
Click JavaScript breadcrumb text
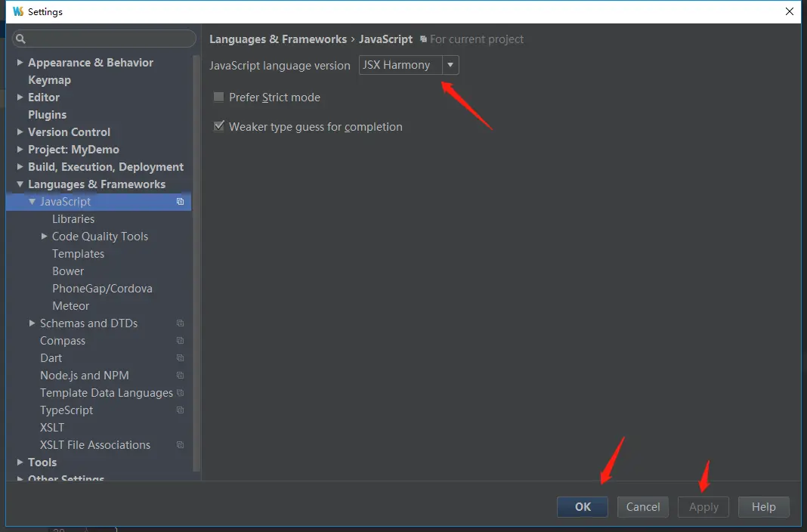[385, 39]
